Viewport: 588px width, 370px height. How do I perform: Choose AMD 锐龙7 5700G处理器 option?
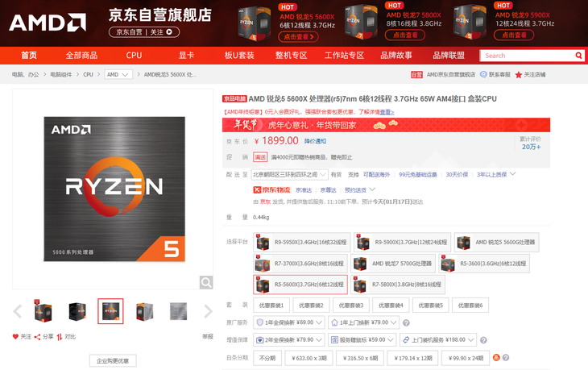[393, 264]
